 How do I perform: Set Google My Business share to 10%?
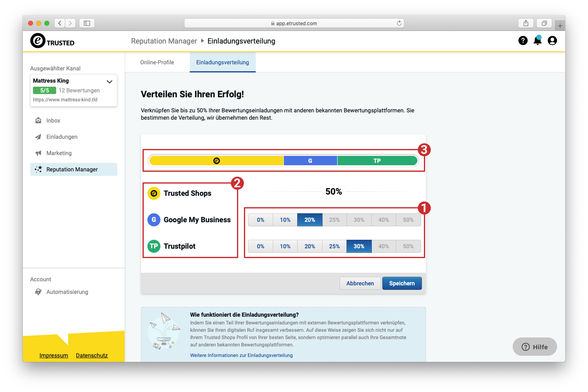285,220
